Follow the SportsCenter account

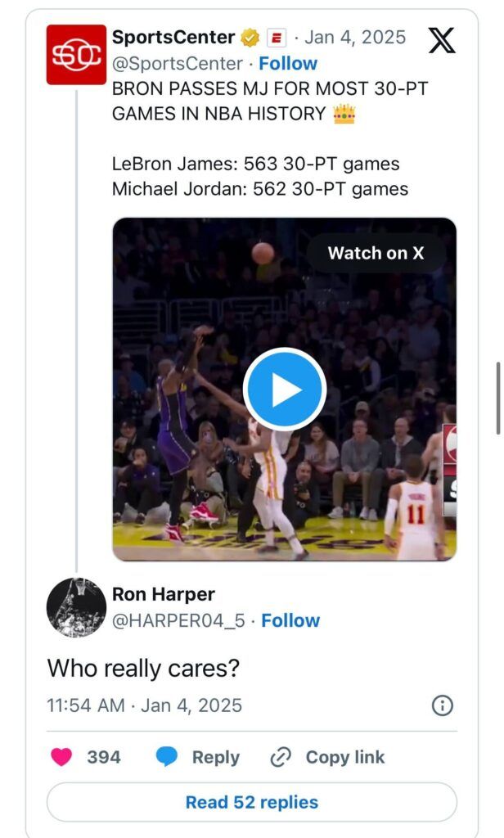[x=289, y=63]
